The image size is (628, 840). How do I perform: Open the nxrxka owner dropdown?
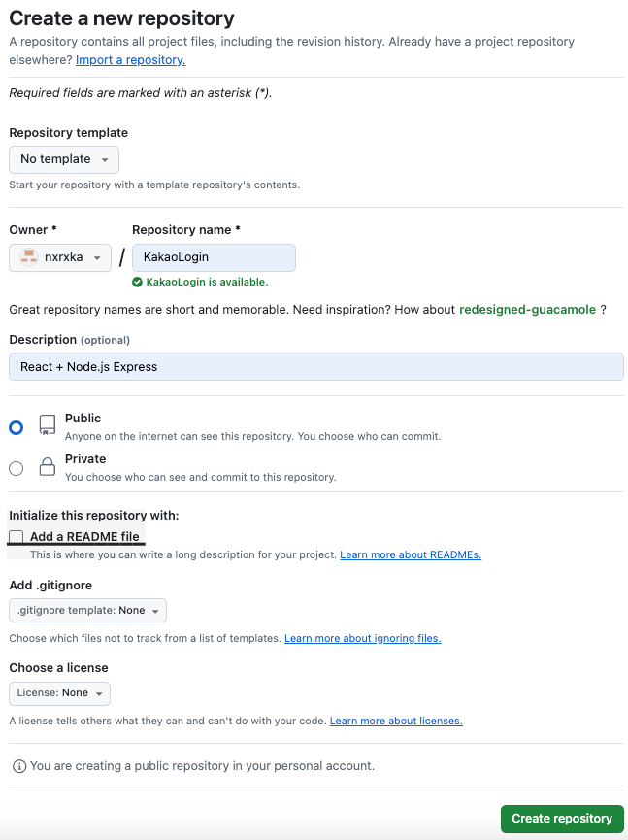(60, 257)
